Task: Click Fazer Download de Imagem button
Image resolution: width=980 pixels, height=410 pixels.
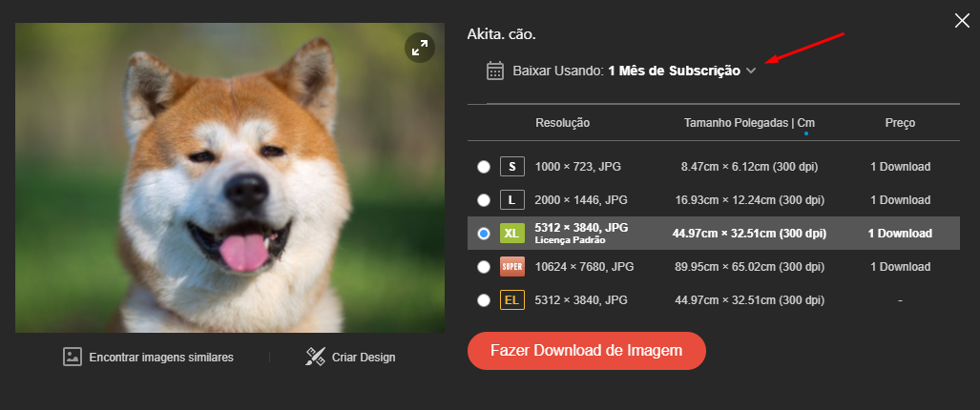Action: tap(586, 351)
